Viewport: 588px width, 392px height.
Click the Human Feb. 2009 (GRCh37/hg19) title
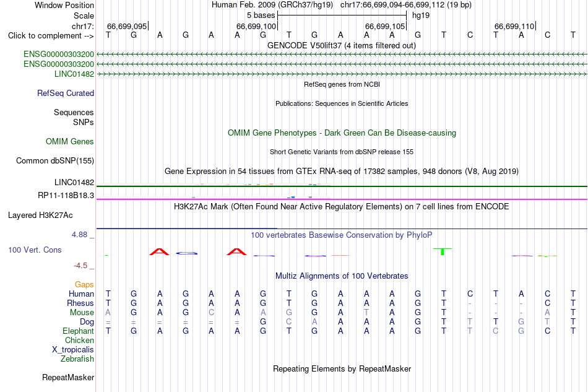[x=272, y=5]
